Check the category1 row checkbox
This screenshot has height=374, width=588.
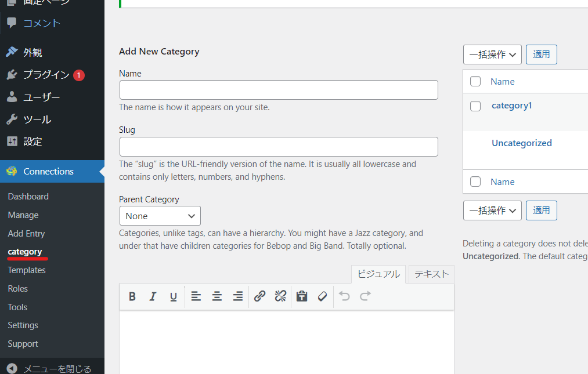(x=475, y=106)
